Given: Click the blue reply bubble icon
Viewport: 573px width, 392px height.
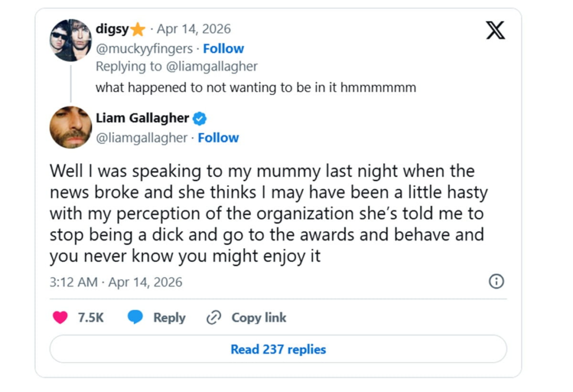Looking at the screenshot, I should (135, 318).
